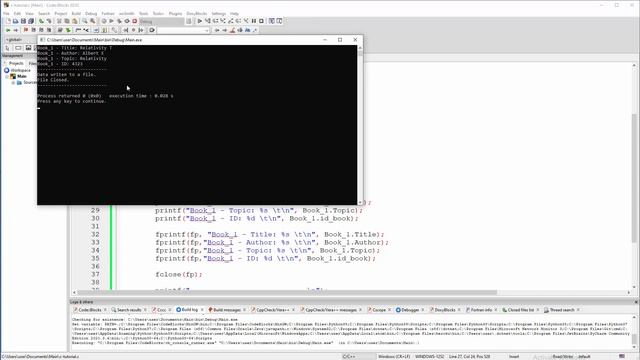This screenshot has width=640, height=360.
Task: Select the Main project tree item
Action: (x=22, y=76)
